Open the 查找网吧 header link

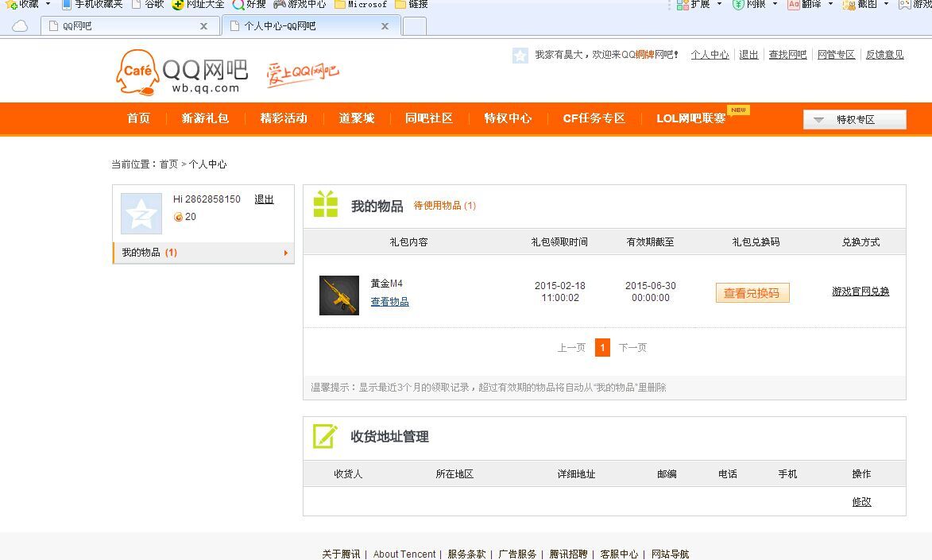[787, 55]
